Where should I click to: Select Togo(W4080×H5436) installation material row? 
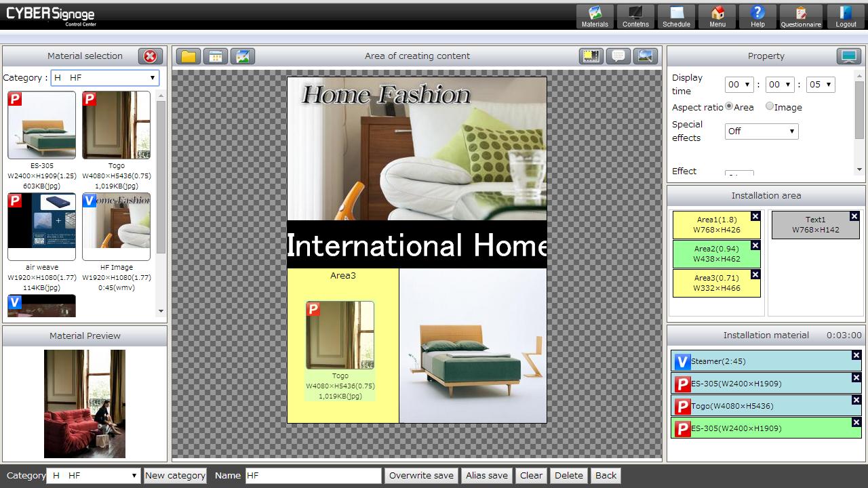[766, 406]
